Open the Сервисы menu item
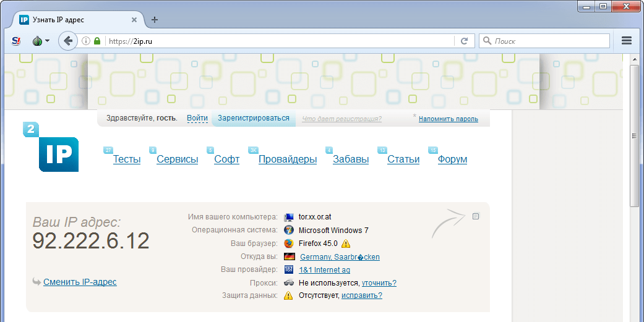This screenshot has height=322, width=644. 178,159
